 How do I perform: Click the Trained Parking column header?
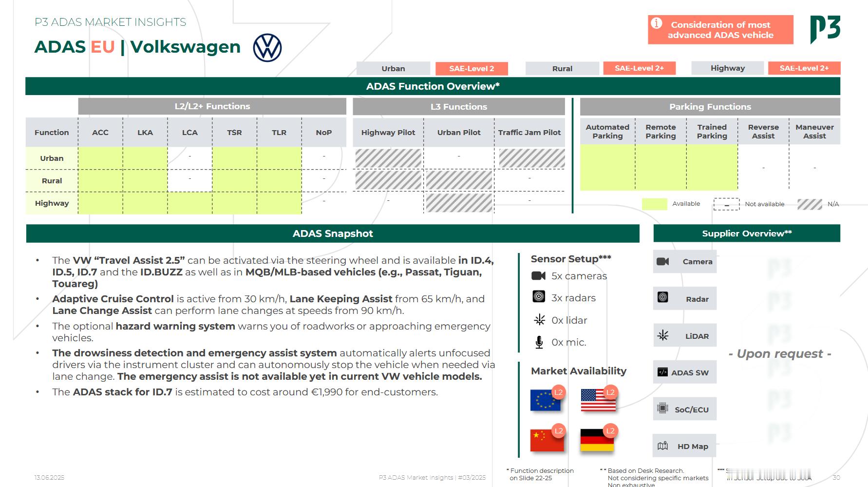click(712, 132)
